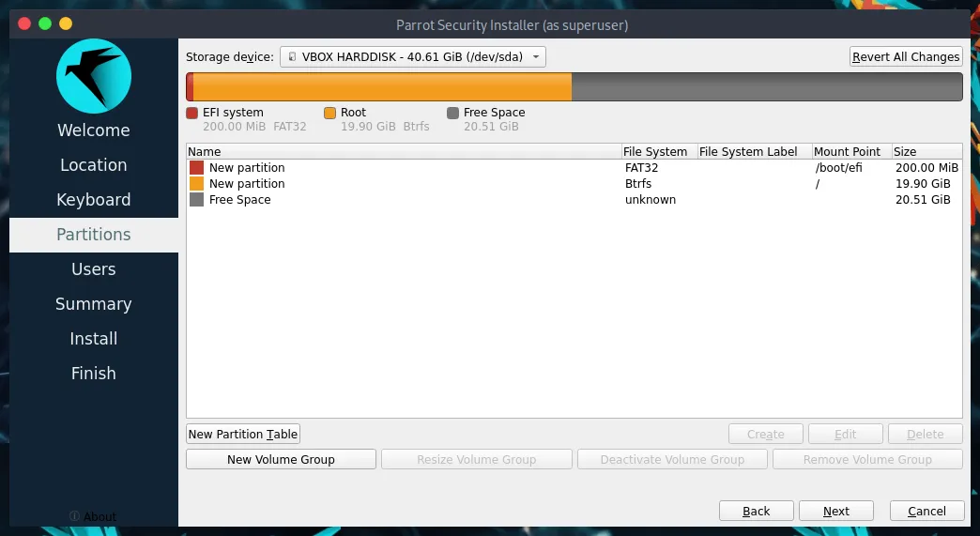980x536 pixels.
Task: Click orange Root legend square
Action: (330, 113)
